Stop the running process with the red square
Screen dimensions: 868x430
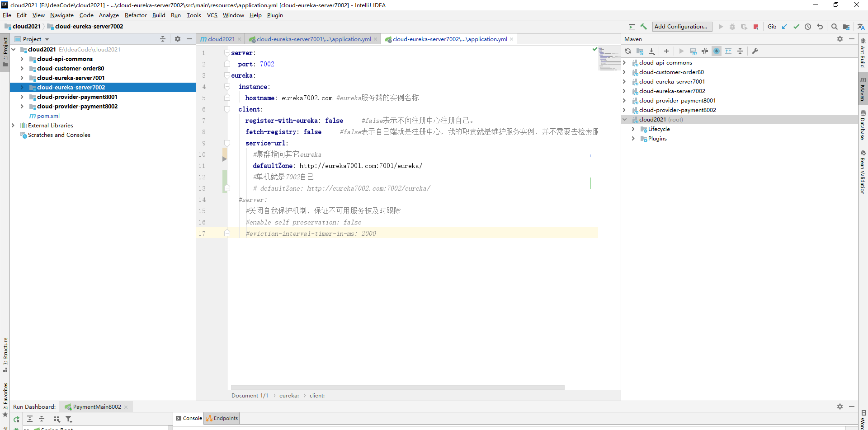click(756, 27)
